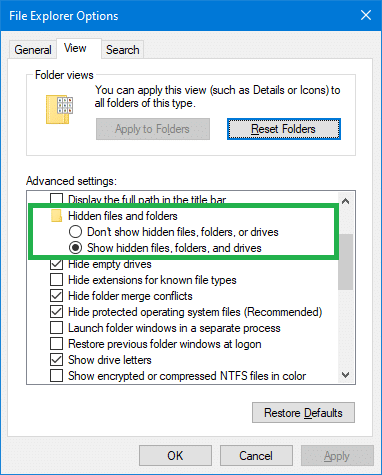The width and height of the screenshot is (382, 475).
Task: Select Show hidden files, folders, and drives
Action: coord(75,248)
